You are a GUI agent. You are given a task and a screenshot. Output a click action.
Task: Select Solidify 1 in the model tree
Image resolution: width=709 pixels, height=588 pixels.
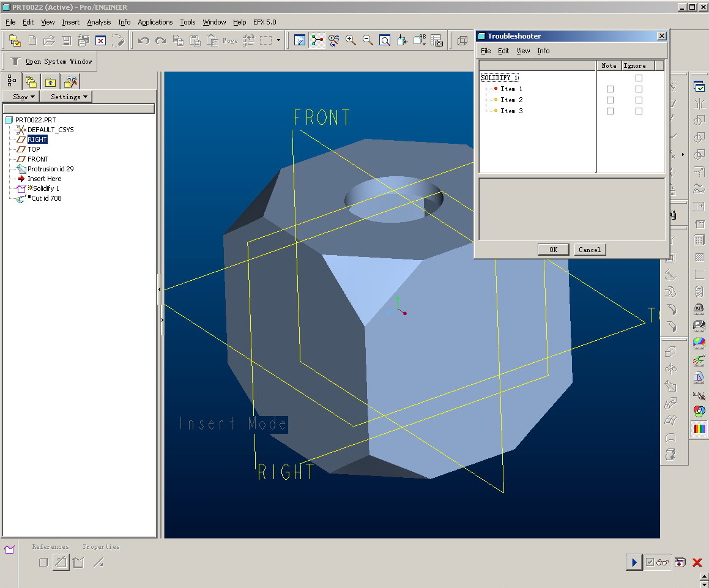[46, 188]
